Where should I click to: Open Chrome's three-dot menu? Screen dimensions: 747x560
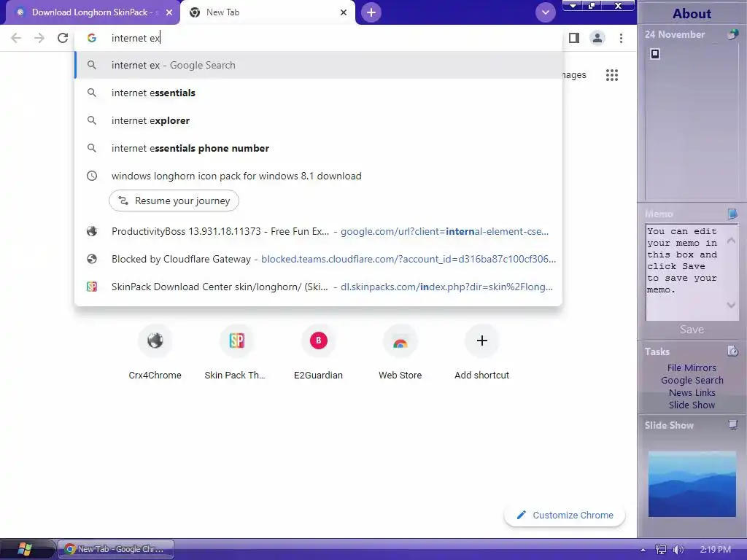pyautogui.click(x=621, y=38)
